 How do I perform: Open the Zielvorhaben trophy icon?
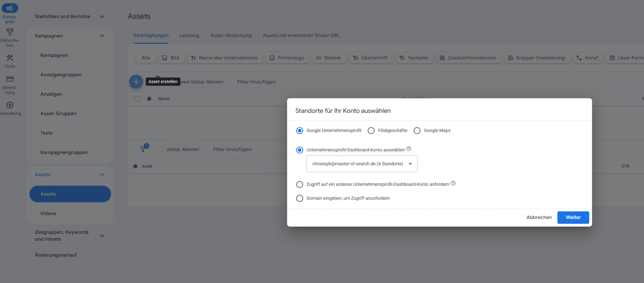point(10,31)
